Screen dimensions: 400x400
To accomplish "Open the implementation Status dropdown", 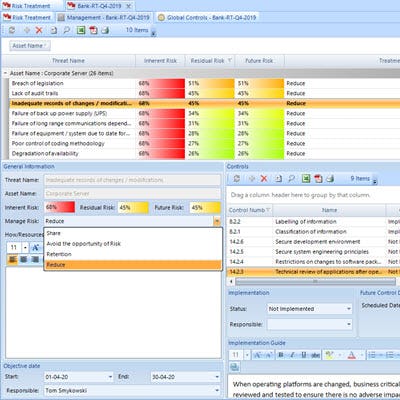I will [x=349, y=309].
